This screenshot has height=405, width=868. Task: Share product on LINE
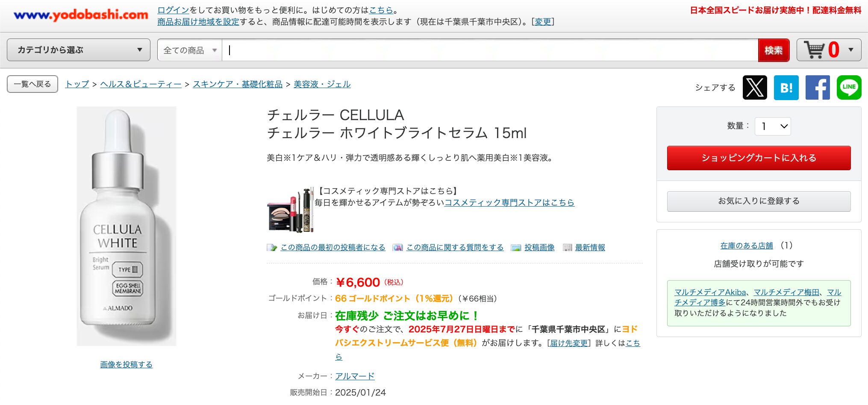[849, 88]
